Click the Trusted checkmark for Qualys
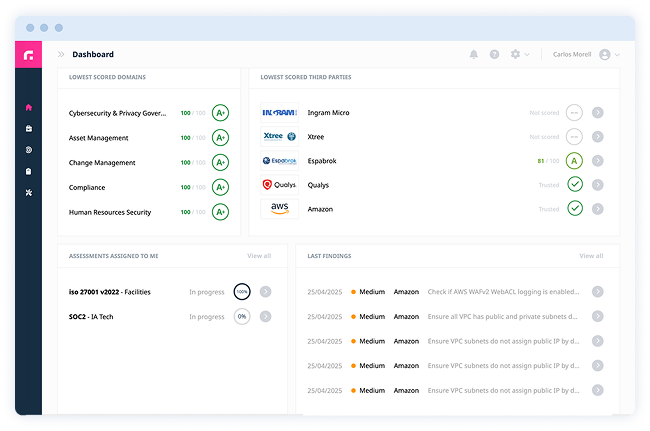Screen dimensions: 650x431 tap(574, 185)
